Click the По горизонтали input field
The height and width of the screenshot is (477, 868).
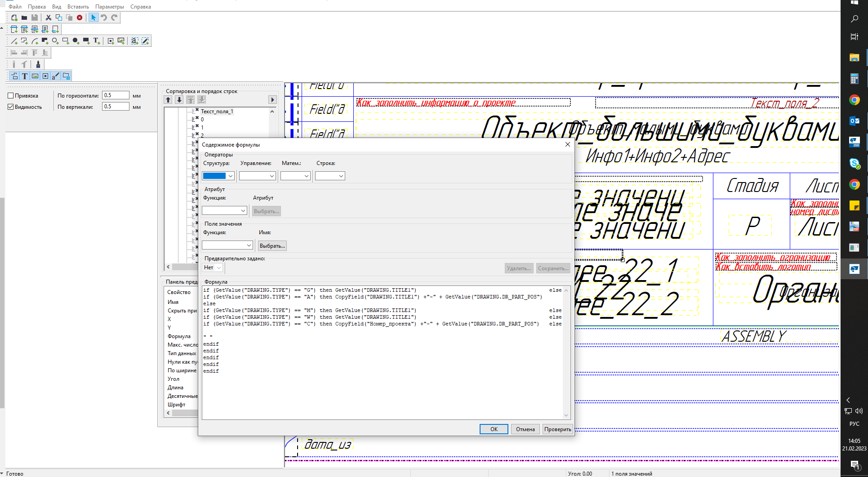pyautogui.click(x=116, y=95)
